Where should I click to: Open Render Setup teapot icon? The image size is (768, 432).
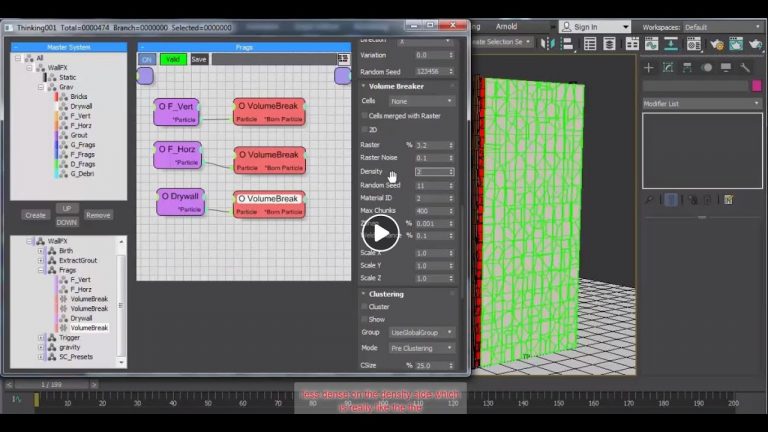(717, 44)
